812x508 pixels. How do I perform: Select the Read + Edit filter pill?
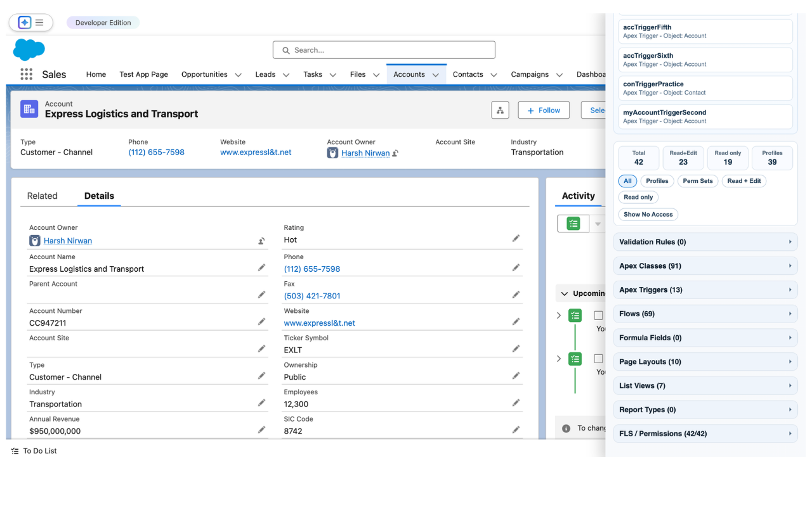coord(744,181)
